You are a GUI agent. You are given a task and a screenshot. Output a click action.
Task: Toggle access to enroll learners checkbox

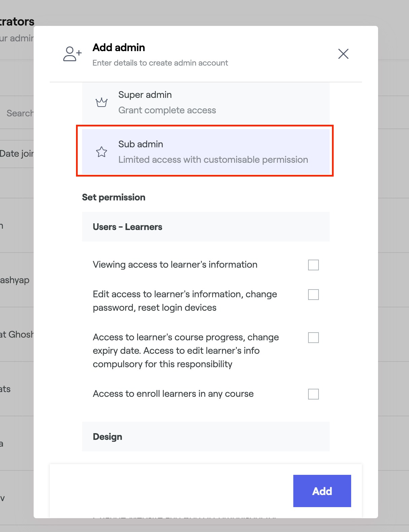(313, 394)
